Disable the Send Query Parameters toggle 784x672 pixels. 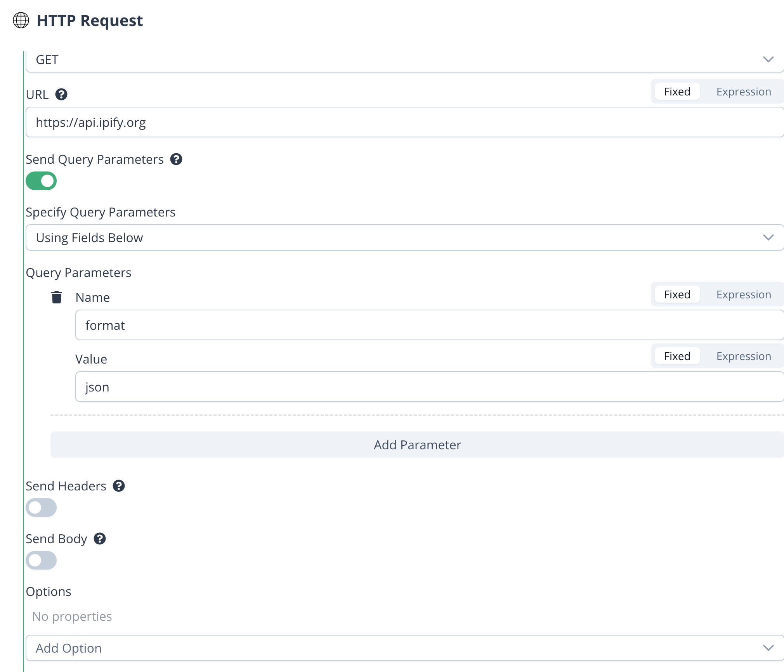tap(42, 181)
